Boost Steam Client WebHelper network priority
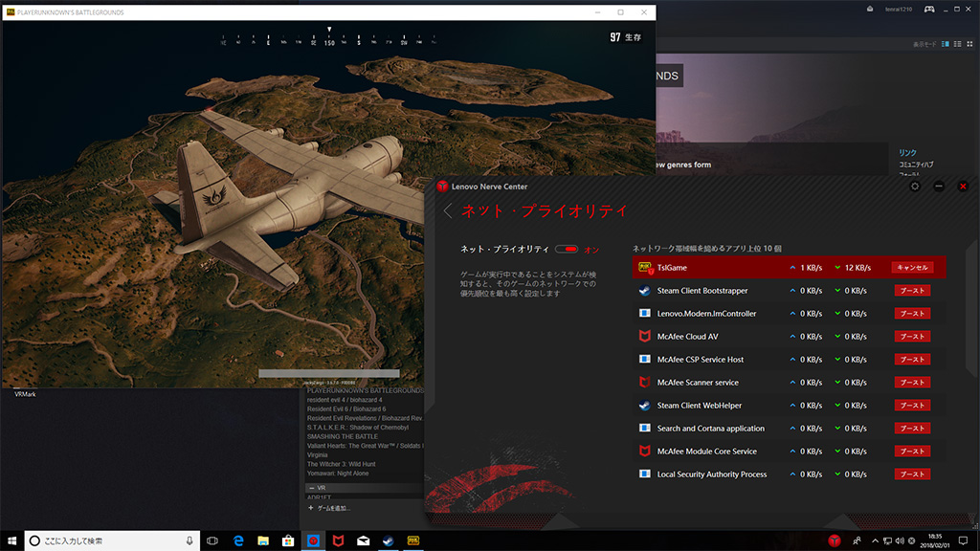The image size is (980, 551). pyautogui.click(x=912, y=406)
